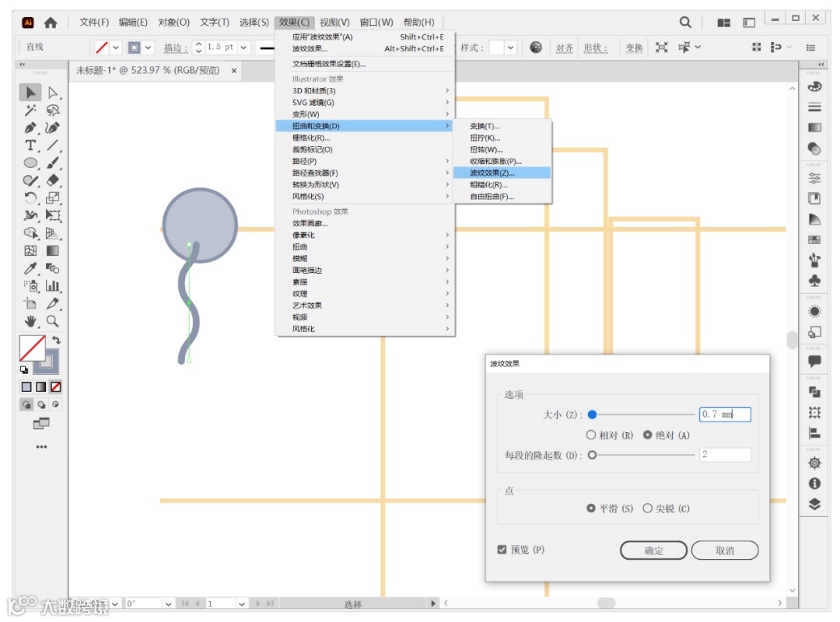Select the Eyedropper tool
This screenshot has height=622, width=840.
click(x=30, y=268)
